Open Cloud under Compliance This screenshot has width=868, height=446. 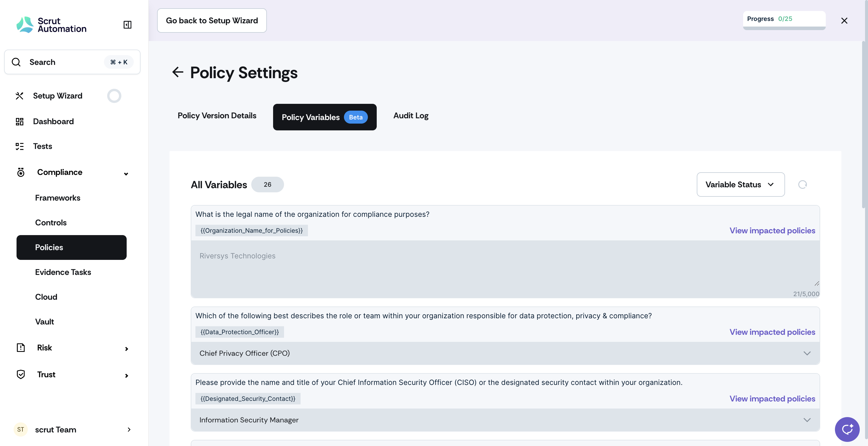pos(46,297)
